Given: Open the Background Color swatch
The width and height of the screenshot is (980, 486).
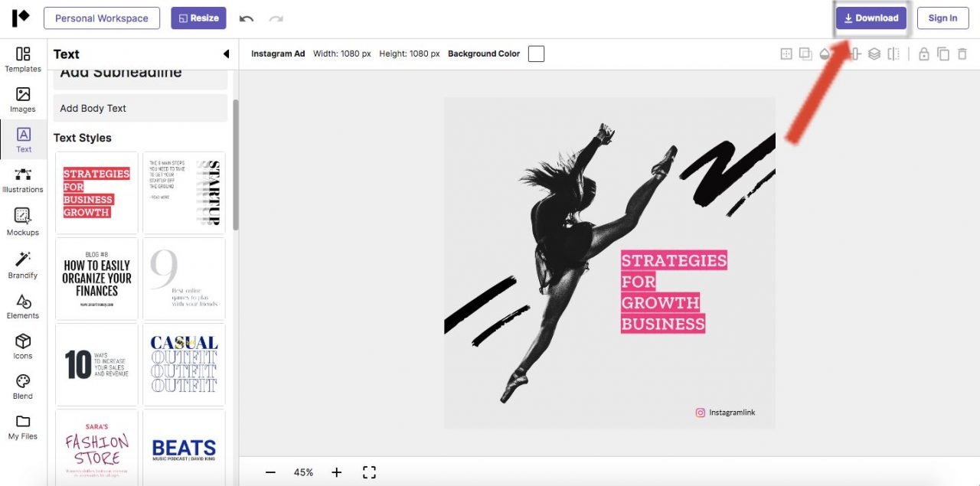Looking at the screenshot, I should (536, 54).
